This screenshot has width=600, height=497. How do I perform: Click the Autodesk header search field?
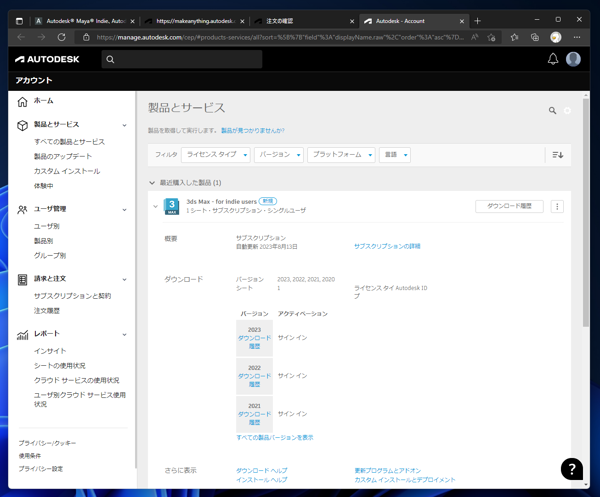[x=182, y=59]
